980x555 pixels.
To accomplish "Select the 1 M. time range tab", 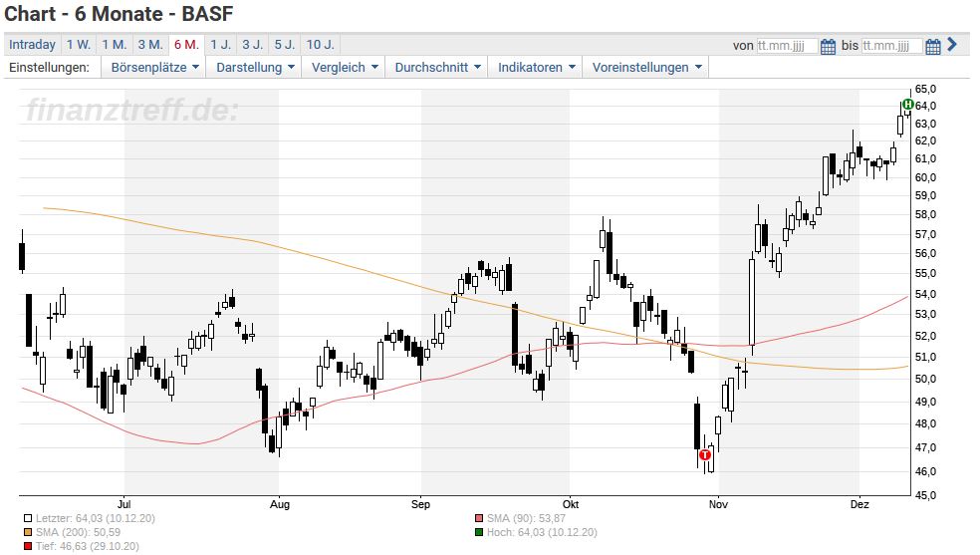I will pyautogui.click(x=115, y=45).
